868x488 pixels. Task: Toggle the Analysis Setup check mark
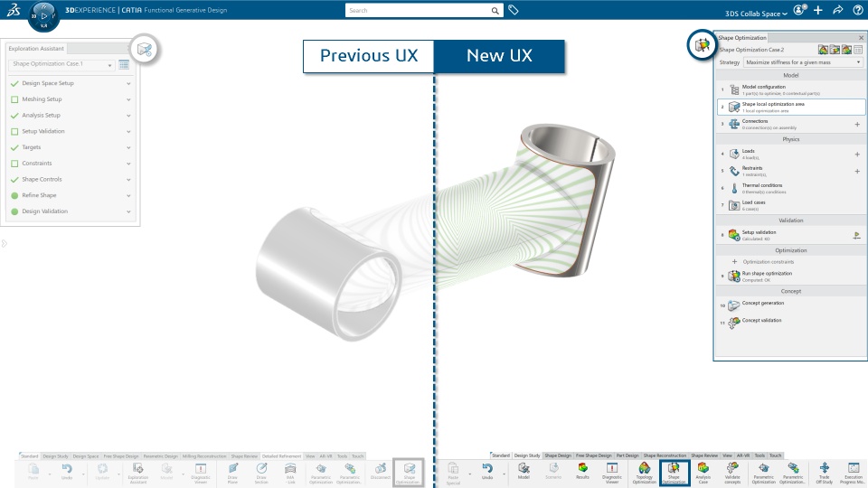coord(14,116)
